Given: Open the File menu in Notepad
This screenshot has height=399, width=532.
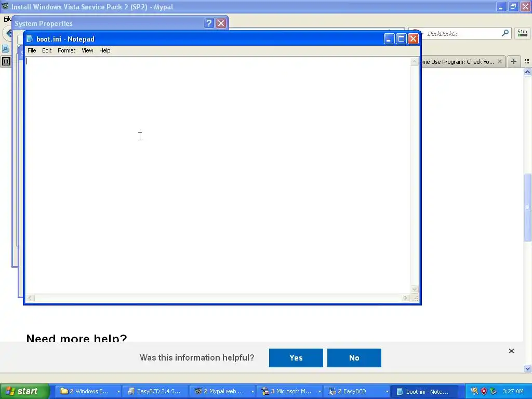Looking at the screenshot, I should [32, 50].
